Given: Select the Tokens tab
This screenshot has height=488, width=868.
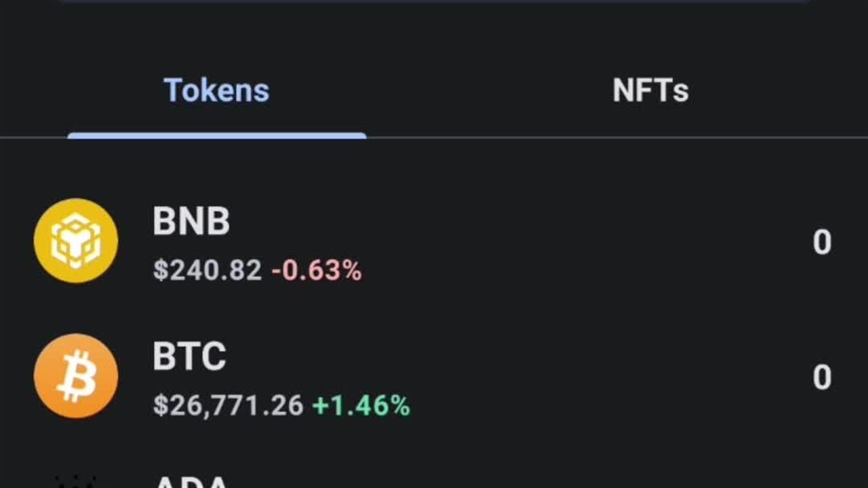Looking at the screenshot, I should click(x=216, y=91).
